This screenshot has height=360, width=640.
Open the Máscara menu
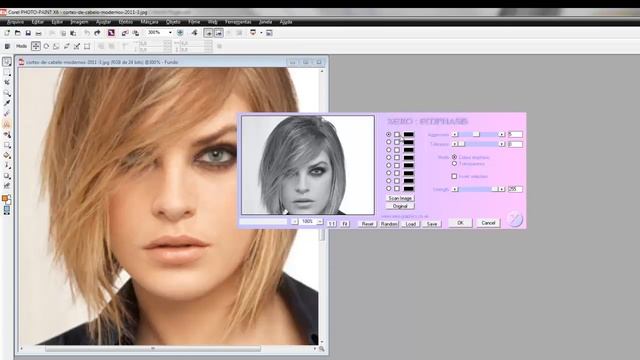[149, 22]
